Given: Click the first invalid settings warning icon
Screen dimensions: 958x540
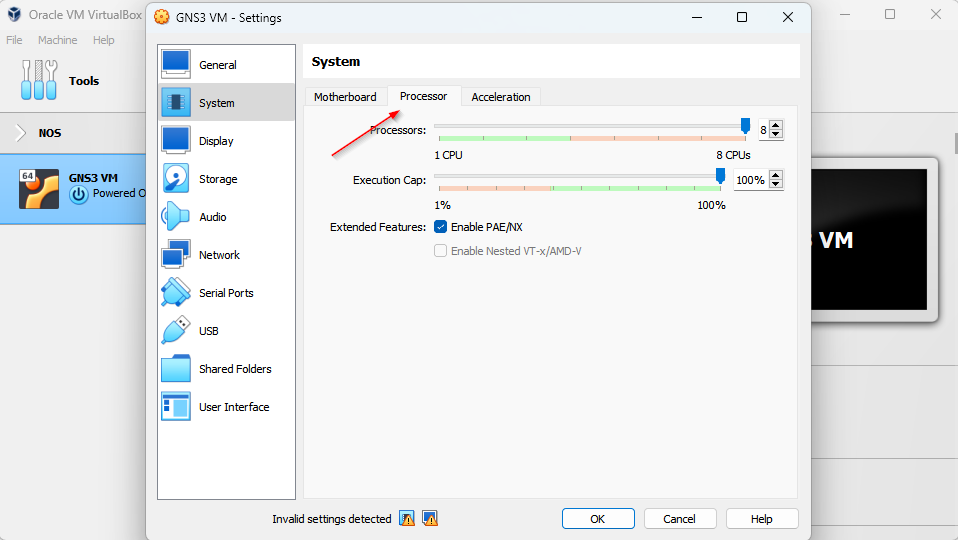Looking at the screenshot, I should tap(407, 519).
